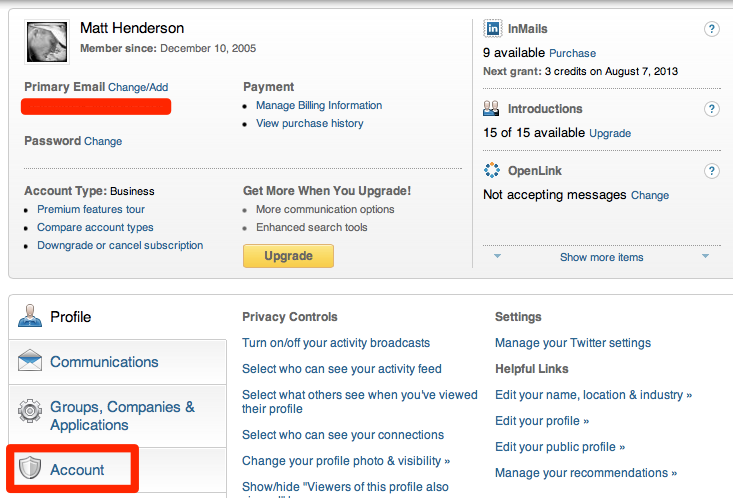Click the Introductions people icon
733x498 pixels.
pos(491,108)
